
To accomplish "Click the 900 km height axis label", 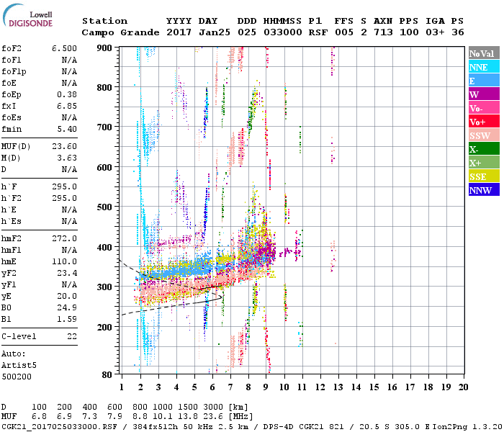I will point(105,48).
